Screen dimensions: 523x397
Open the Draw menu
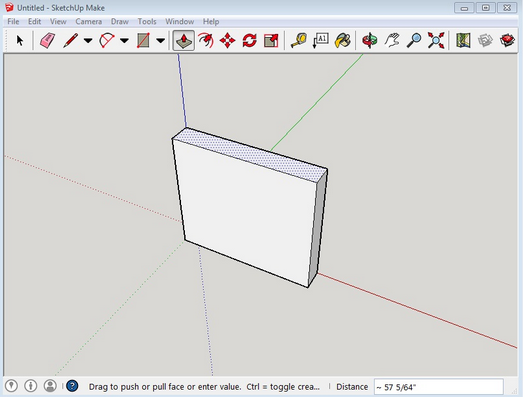120,22
